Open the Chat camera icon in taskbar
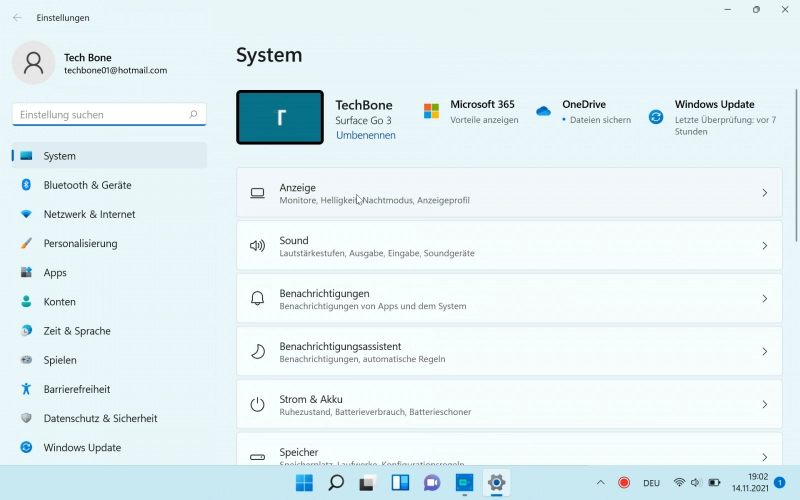 tap(432, 482)
